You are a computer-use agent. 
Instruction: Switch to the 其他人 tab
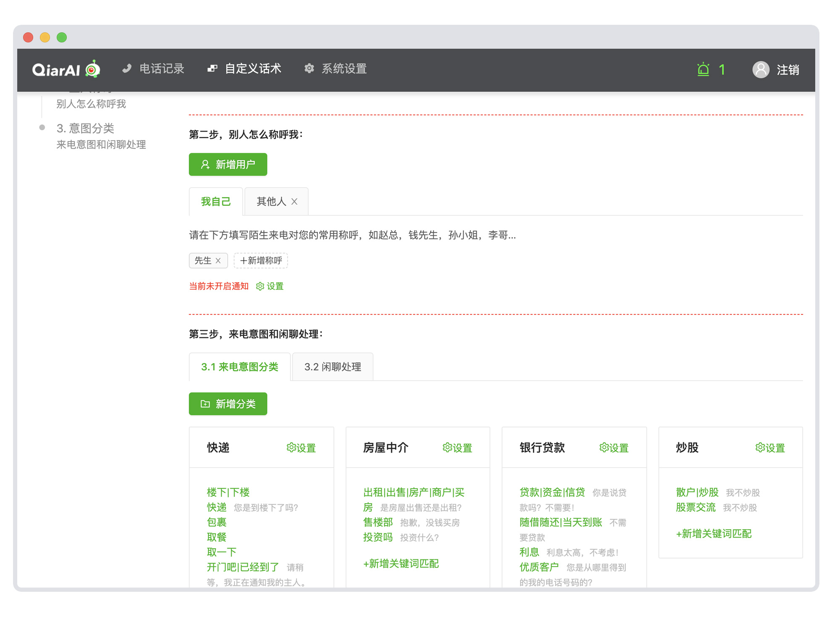tap(270, 201)
